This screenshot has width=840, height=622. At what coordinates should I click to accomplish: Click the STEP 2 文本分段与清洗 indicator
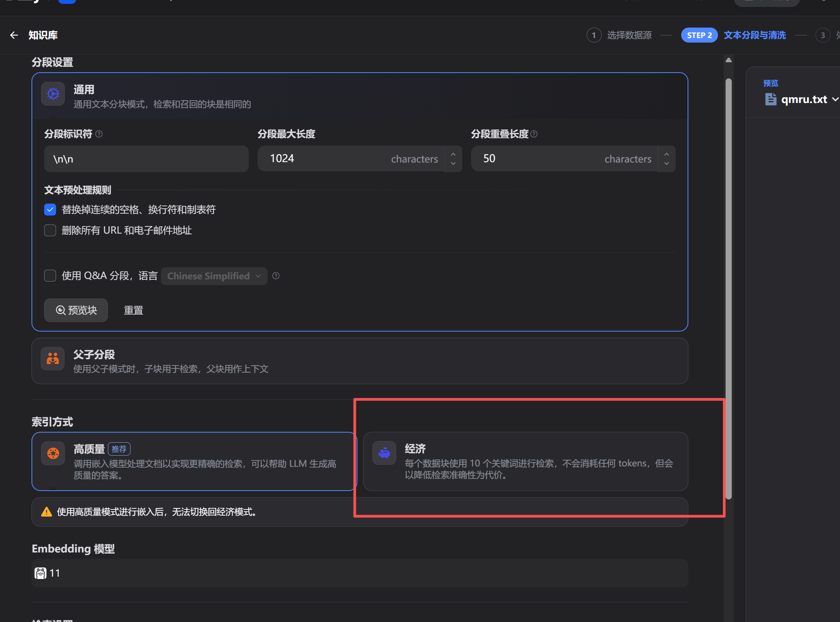pos(734,35)
